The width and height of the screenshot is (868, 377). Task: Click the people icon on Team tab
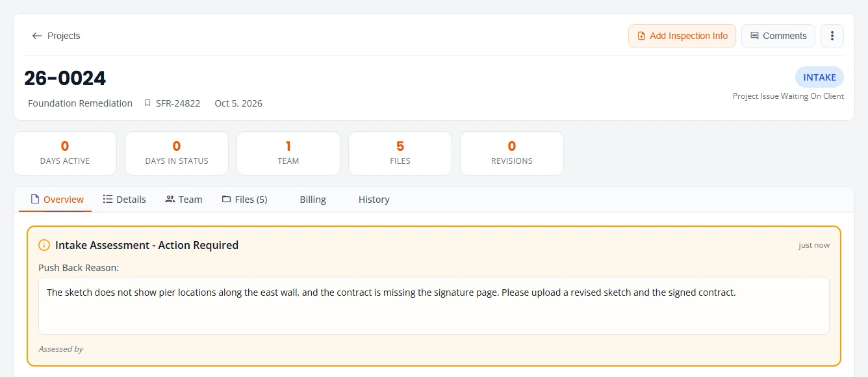[x=170, y=200]
